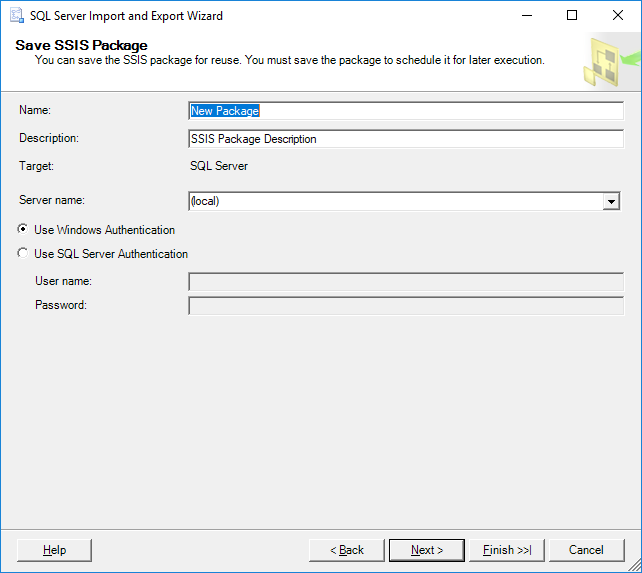The height and width of the screenshot is (573, 642).
Task: Maximize the wizard window
Action: (572, 16)
